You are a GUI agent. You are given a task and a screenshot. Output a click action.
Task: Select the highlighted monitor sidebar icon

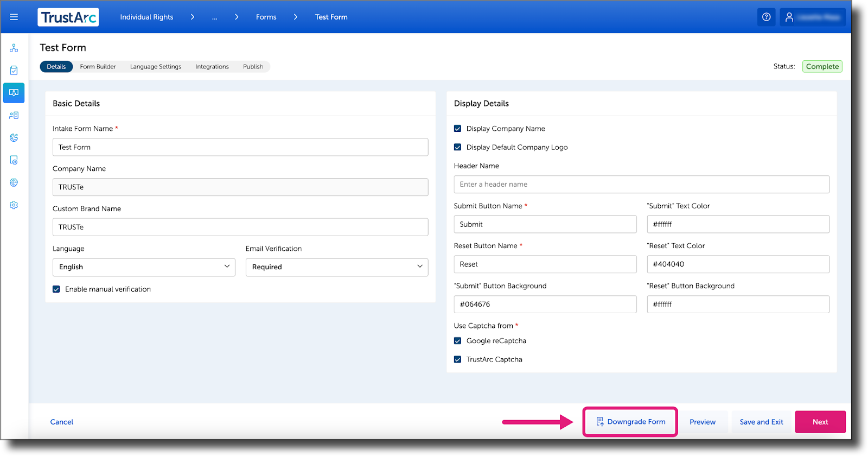[x=14, y=93]
